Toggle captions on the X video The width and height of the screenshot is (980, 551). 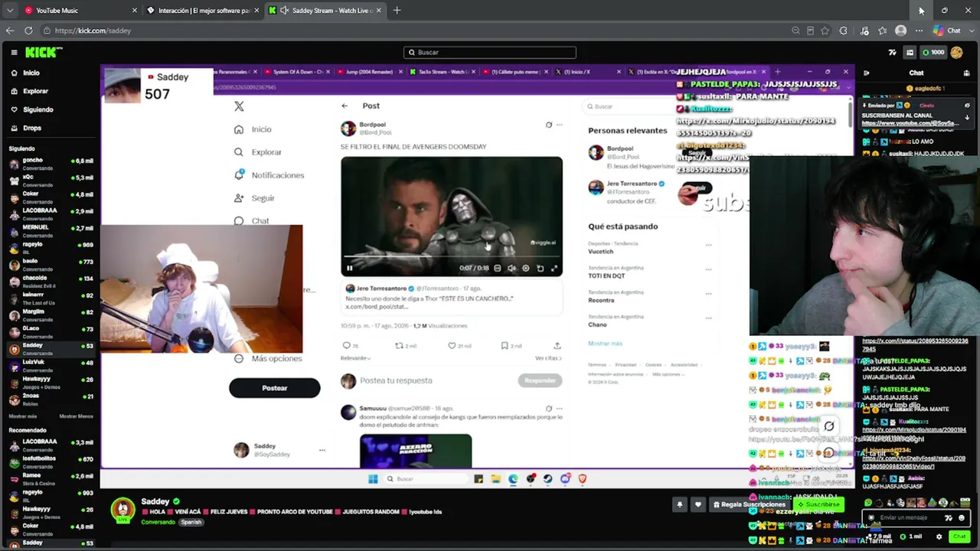point(498,269)
